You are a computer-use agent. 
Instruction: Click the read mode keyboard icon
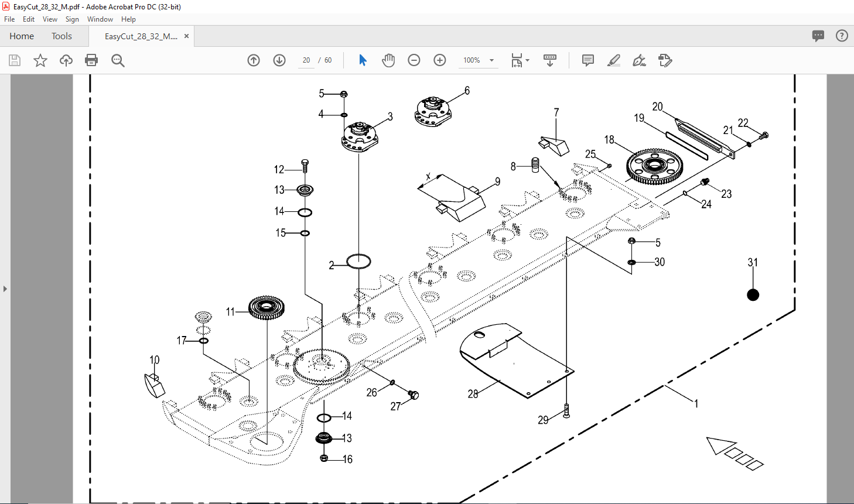click(x=550, y=60)
